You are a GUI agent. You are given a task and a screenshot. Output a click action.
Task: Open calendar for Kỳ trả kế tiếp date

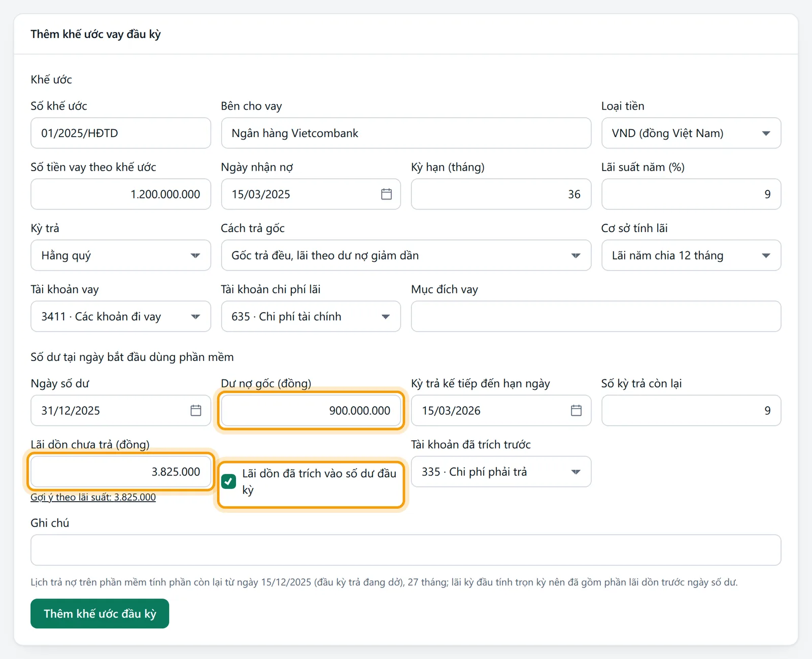(x=576, y=410)
